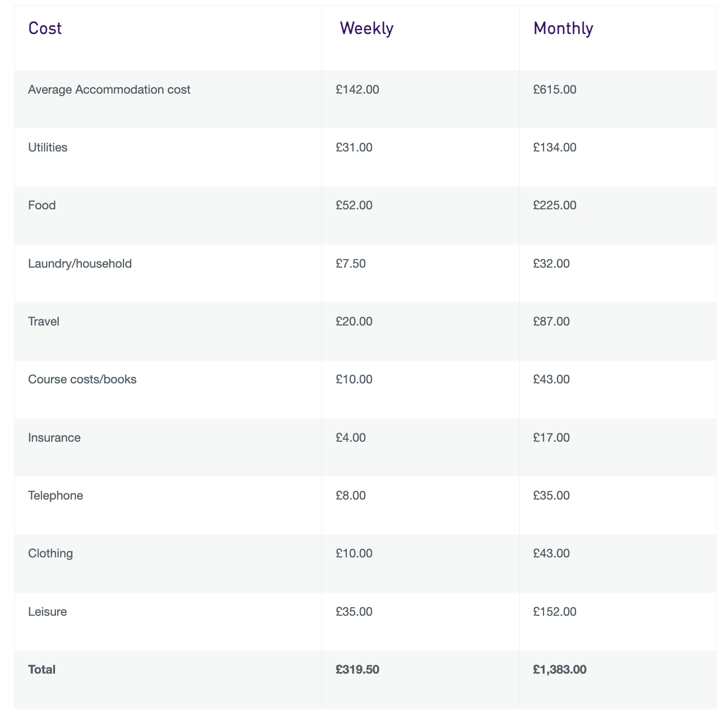Click the monthly insurance value £17.00

[551, 437]
